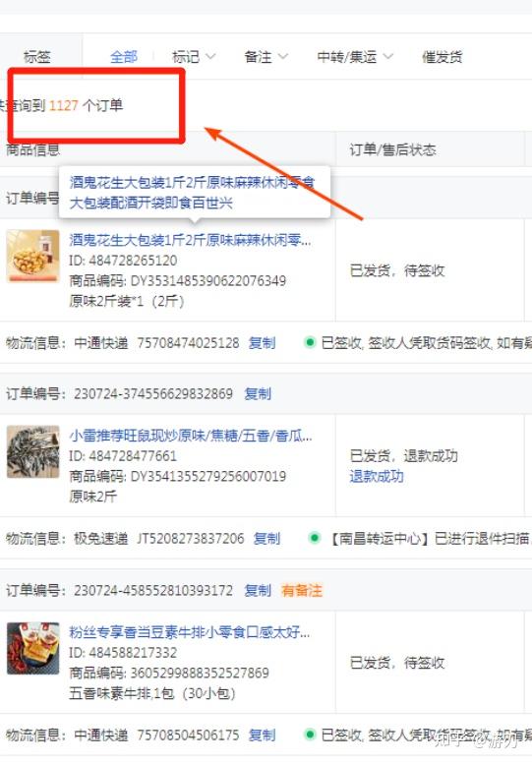This screenshot has height=764, width=532.
Task: Switch to the 催发货 tab
Action: pyautogui.click(x=442, y=57)
